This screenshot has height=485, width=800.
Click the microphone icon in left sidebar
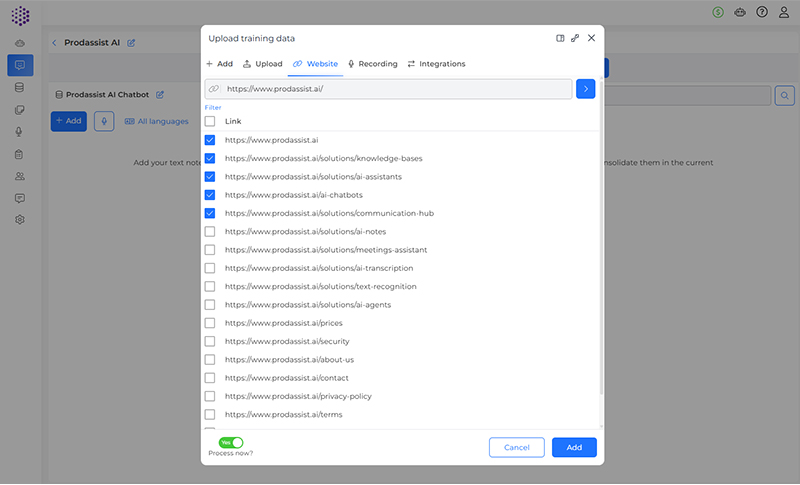19,132
